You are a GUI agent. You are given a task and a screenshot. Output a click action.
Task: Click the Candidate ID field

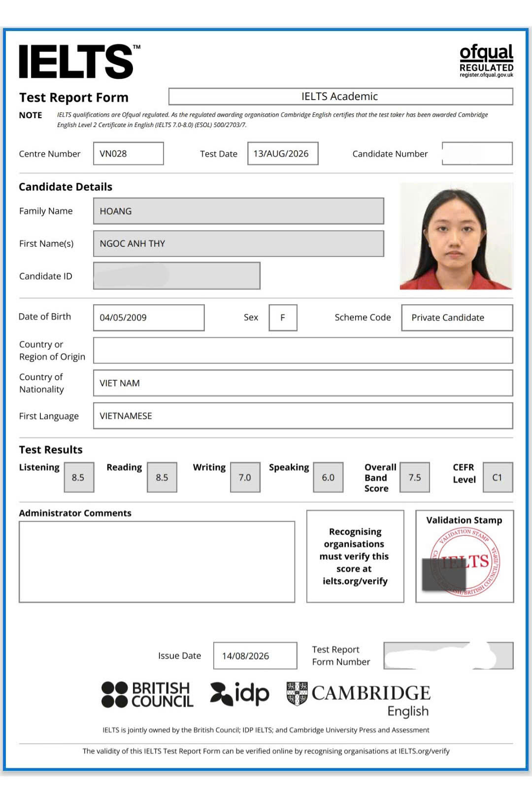(x=176, y=276)
